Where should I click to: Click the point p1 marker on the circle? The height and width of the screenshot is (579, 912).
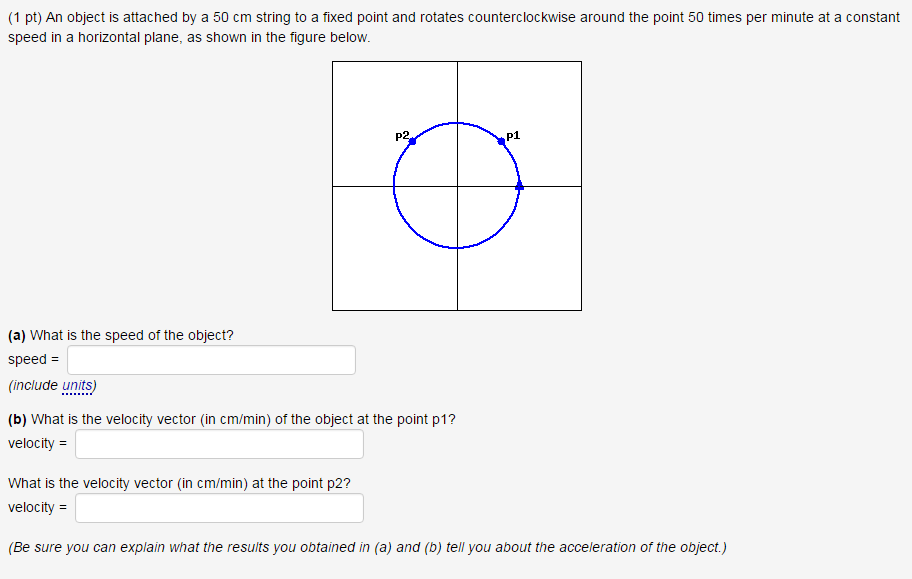(x=501, y=141)
